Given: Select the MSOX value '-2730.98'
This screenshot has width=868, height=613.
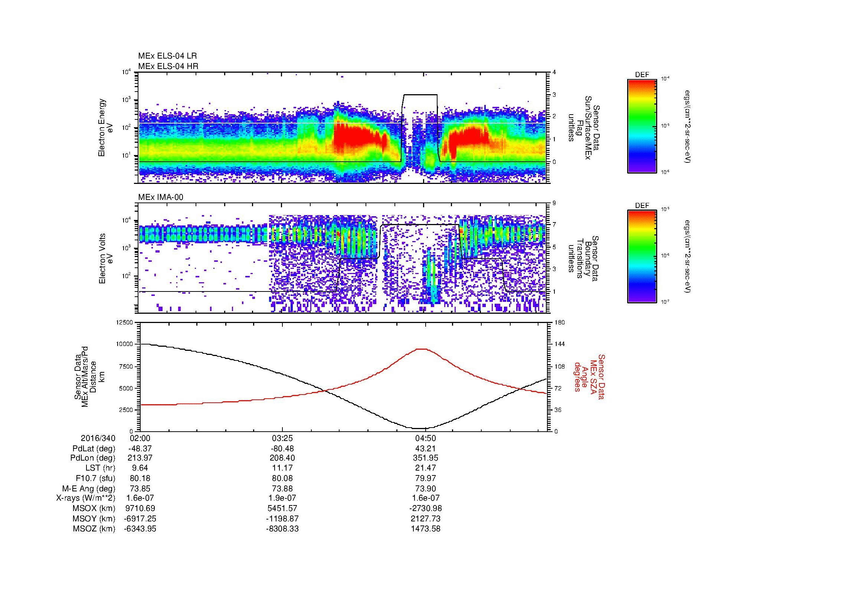Looking at the screenshot, I should point(425,508).
